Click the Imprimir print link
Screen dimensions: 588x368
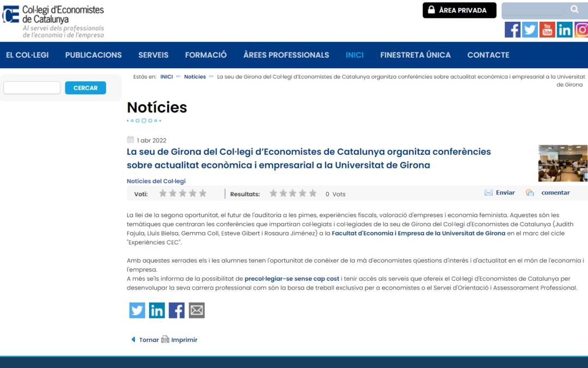pos(183,340)
